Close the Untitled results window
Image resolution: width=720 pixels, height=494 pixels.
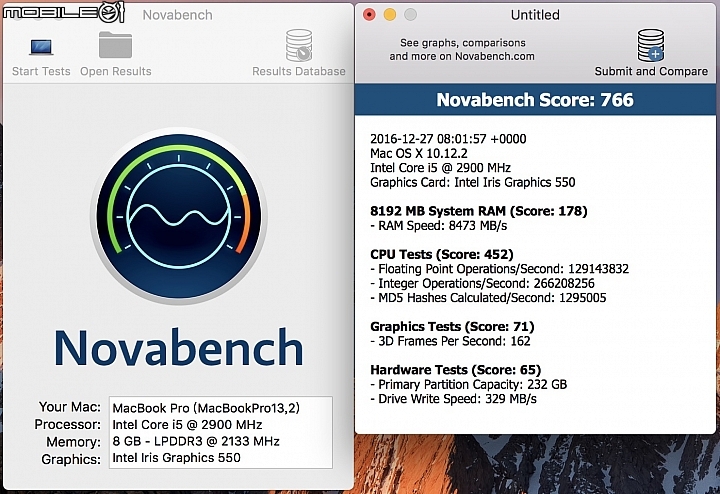(369, 15)
